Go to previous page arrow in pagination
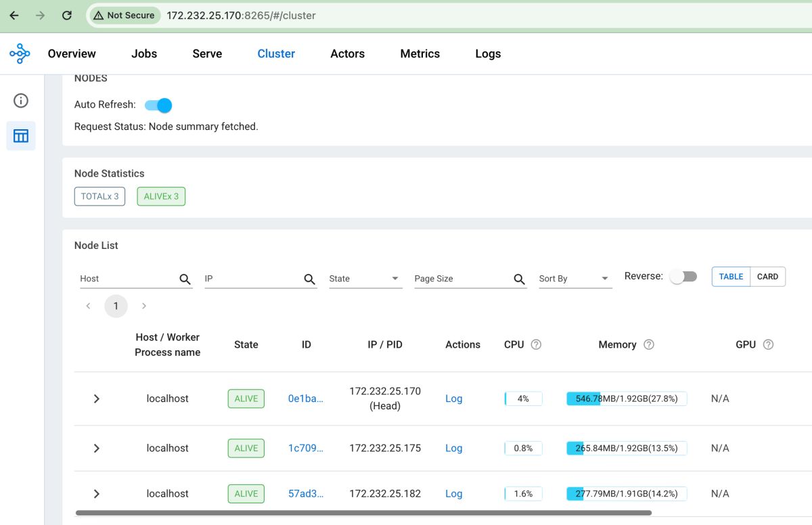Image resolution: width=812 pixels, height=525 pixels. tap(88, 306)
